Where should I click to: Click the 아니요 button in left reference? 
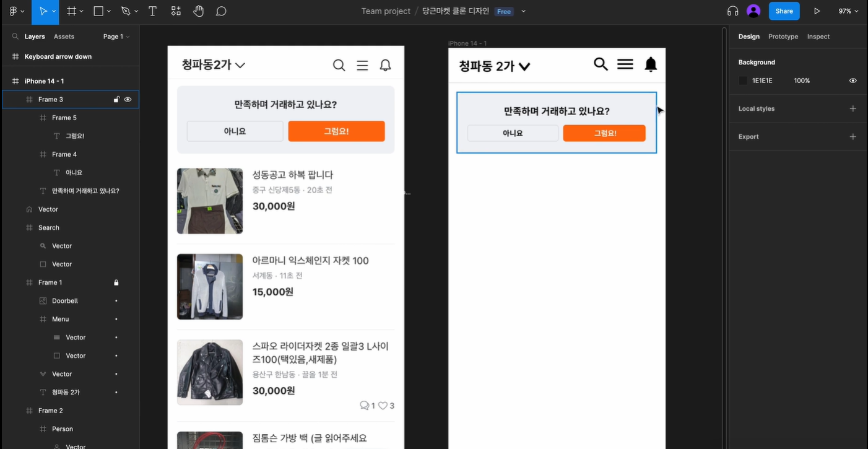[x=235, y=131]
